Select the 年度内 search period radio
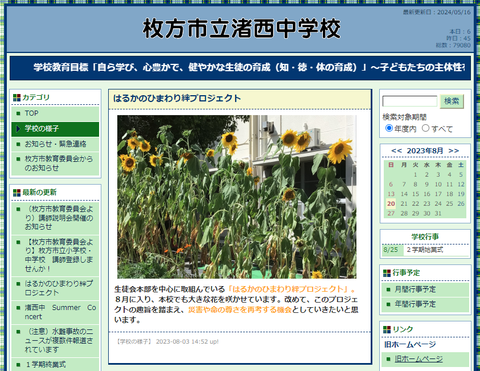Viewport: 480px width, 371px height. 389,128
